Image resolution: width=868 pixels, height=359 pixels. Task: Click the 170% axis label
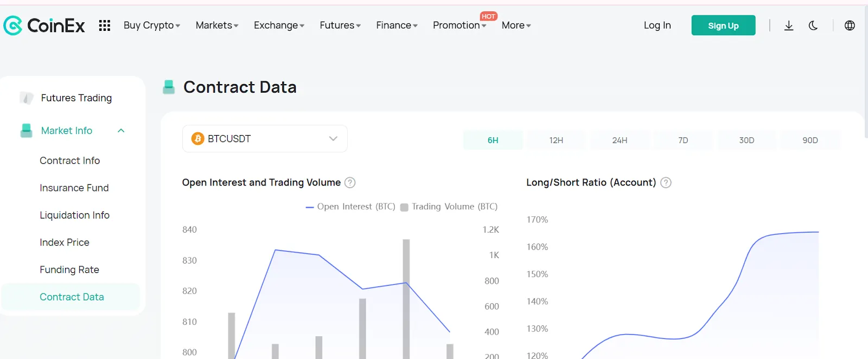[537, 220]
